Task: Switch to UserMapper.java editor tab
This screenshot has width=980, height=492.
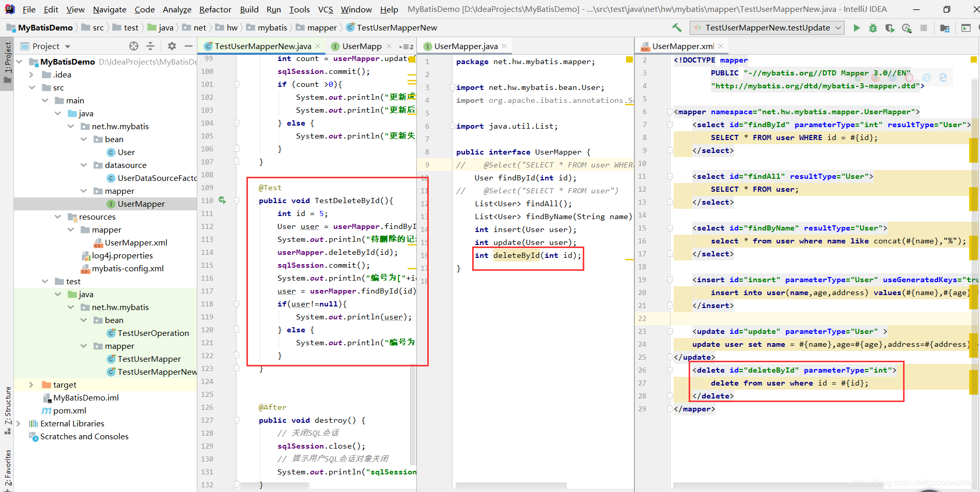Action: click(x=466, y=46)
